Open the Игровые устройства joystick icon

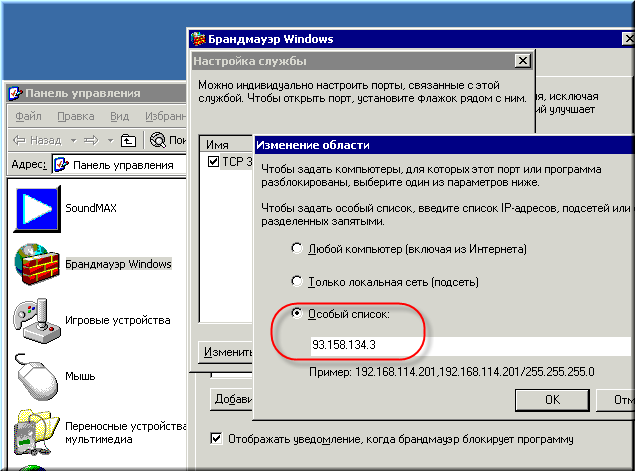37,321
